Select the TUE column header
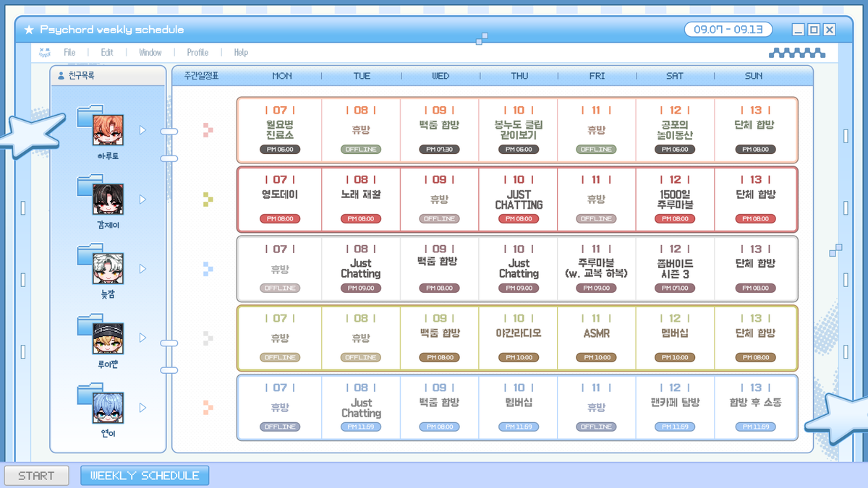Screen dimensions: 868x488 point(362,76)
